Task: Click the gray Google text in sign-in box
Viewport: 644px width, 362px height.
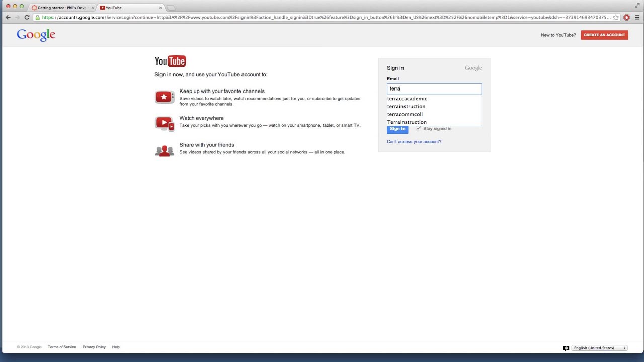Action: point(473,68)
